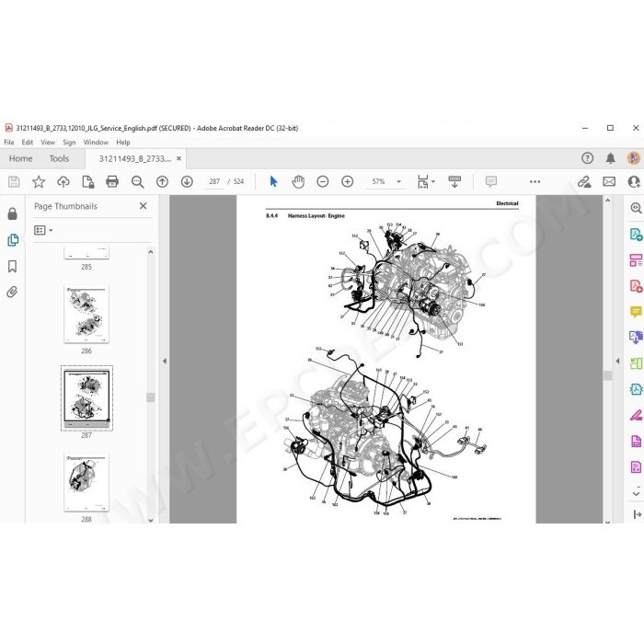Zoom out with the minus button
The height and width of the screenshot is (644, 644).
point(323,181)
